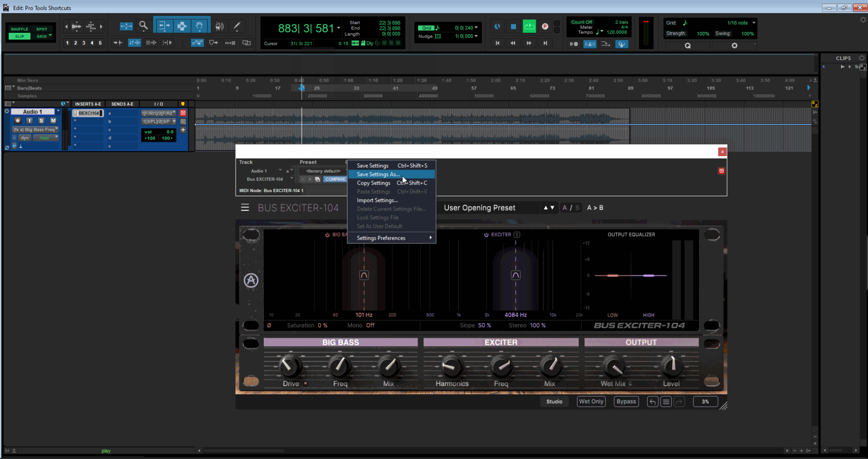The height and width of the screenshot is (459, 868).
Task: Toggle Exciter power icon
Action: coord(486,235)
